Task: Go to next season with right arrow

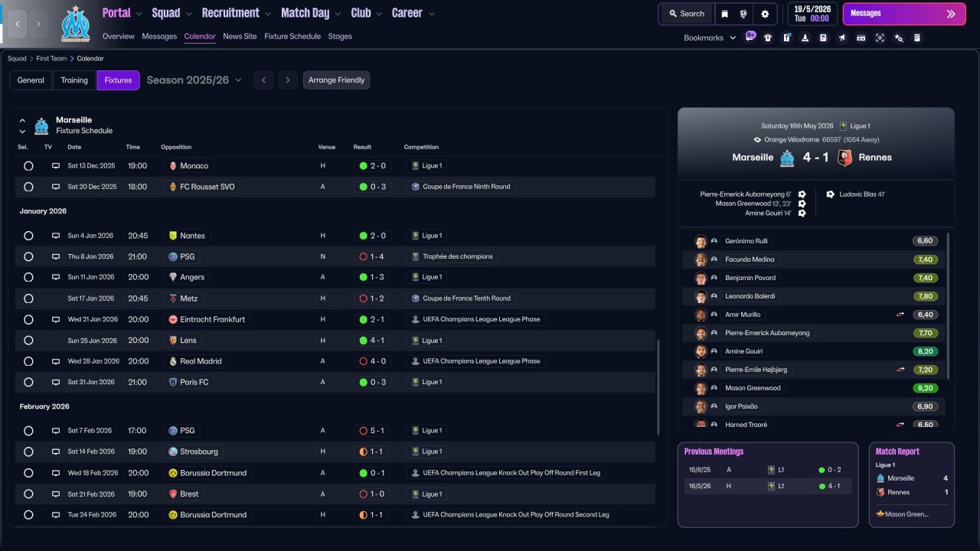Action: tap(288, 80)
